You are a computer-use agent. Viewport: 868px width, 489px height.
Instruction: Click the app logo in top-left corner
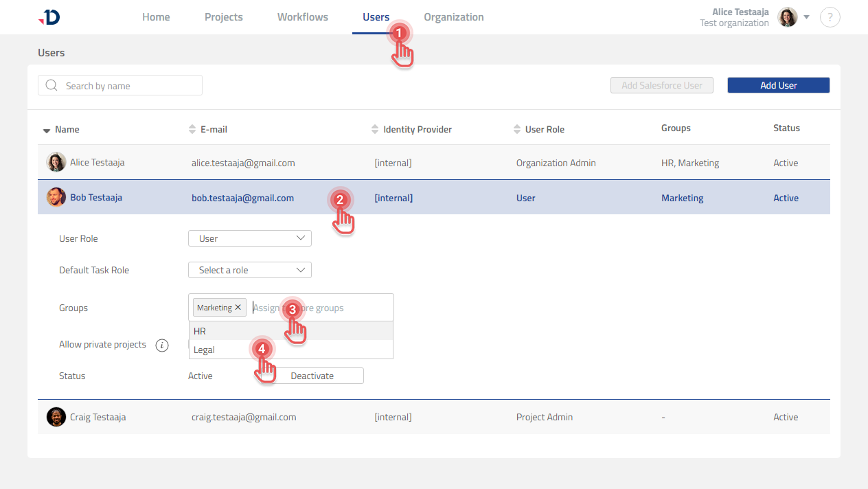tap(49, 17)
